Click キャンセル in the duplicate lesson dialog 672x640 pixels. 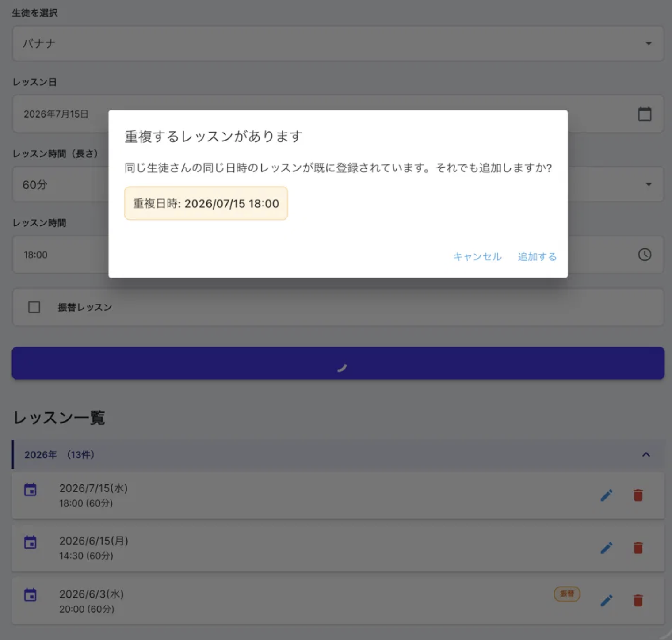pyautogui.click(x=477, y=257)
